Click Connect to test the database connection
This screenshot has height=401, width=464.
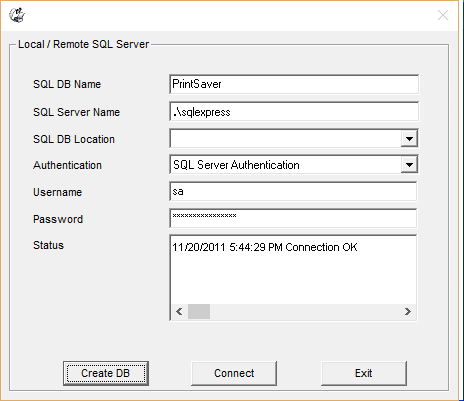(234, 373)
